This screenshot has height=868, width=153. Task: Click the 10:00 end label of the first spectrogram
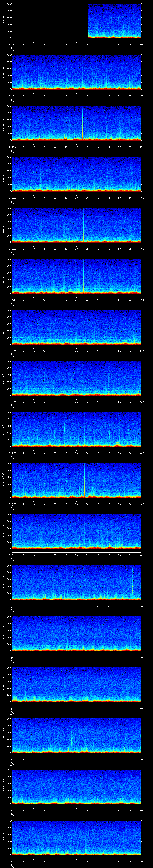[x=141, y=44]
